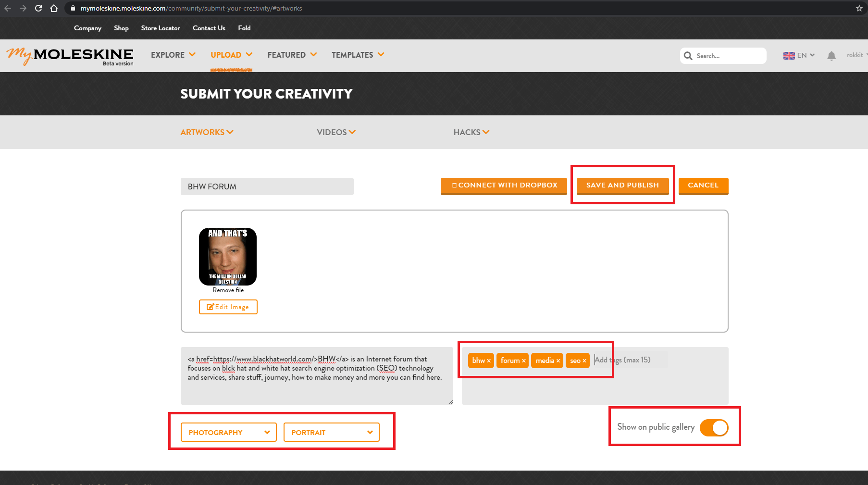Click the description text area
The image size is (868, 485).
click(x=317, y=376)
